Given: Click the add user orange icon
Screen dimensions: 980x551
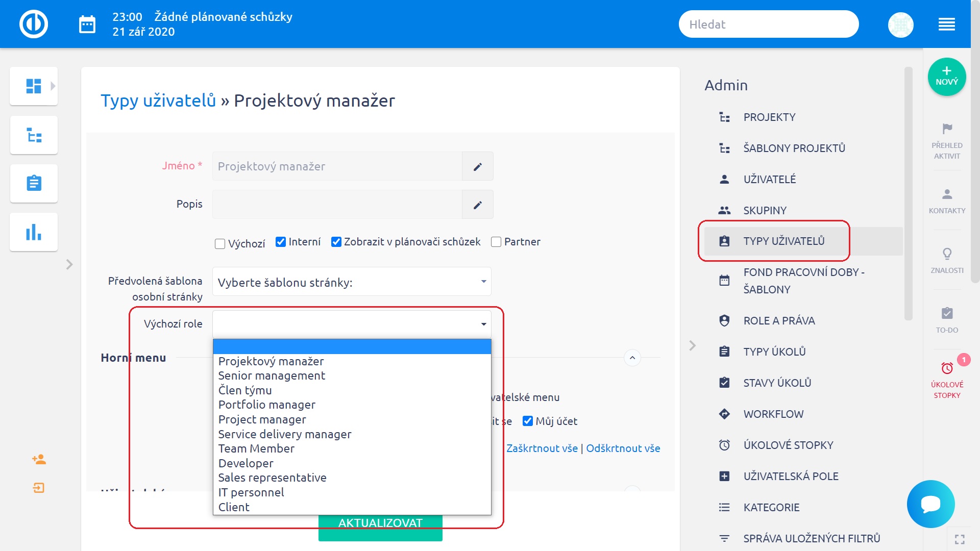Looking at the screenshot, I should (x=39, y=459).
